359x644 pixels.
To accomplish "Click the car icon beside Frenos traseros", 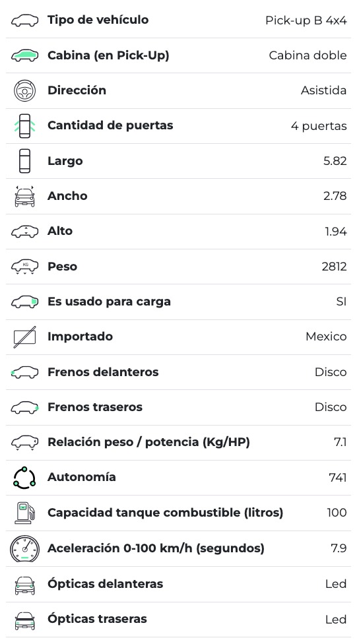I will 24,407.
